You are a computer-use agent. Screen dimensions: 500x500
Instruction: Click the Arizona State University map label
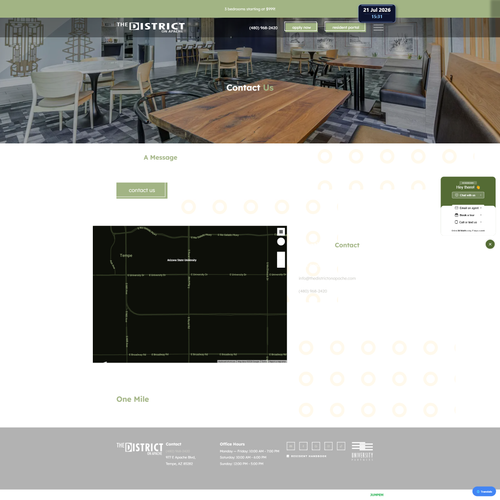click(x=182, y=260)
